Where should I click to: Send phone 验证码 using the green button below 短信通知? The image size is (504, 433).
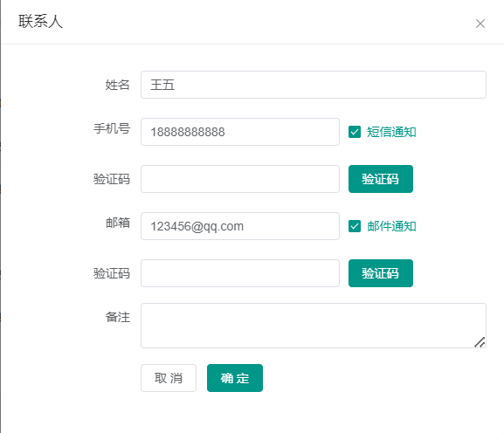pyautogui.click(x=381, y=179)
